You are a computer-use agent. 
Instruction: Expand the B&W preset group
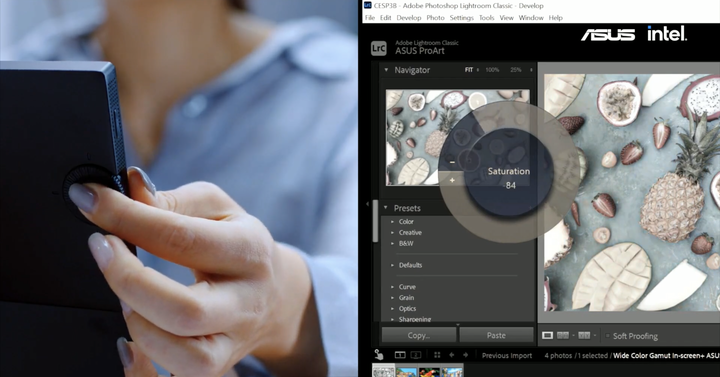tap(393, 243)
